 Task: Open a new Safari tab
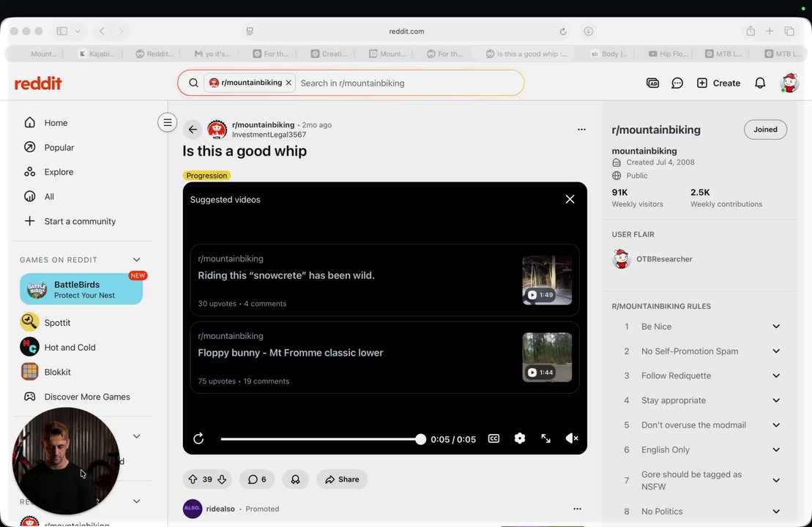(770, 31)
